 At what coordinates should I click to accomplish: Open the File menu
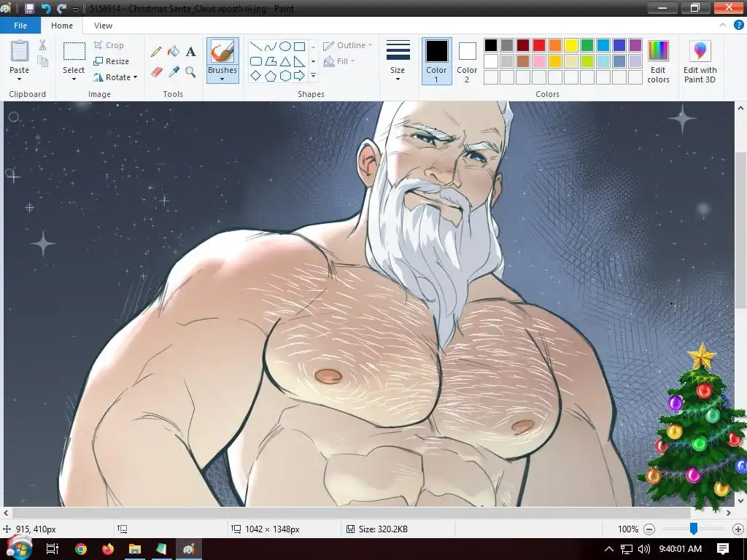tap(20, 26)
